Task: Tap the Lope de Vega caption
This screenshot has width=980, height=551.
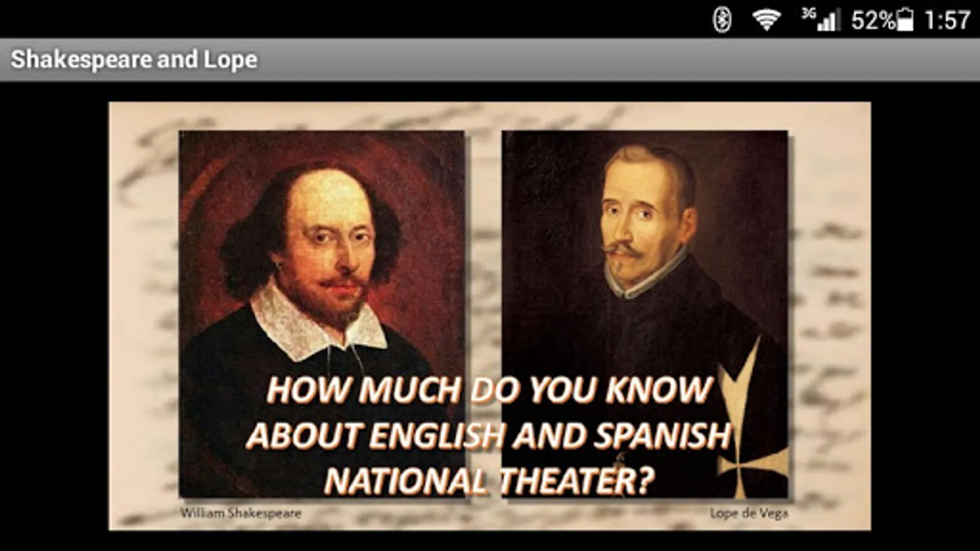Action: pyautogui.click(x=748, y=513)
